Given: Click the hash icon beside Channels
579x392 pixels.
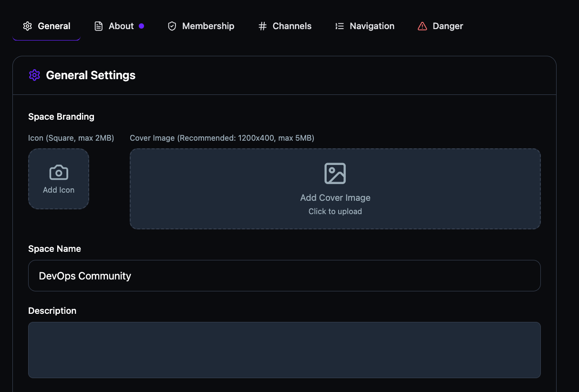Looking at the screenshot, I should 262,26.
